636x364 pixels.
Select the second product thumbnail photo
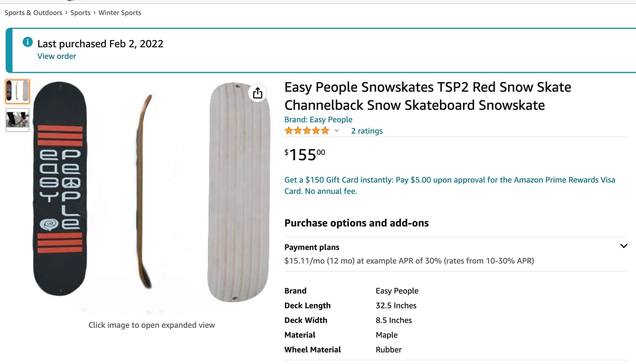tap(18, 120)
